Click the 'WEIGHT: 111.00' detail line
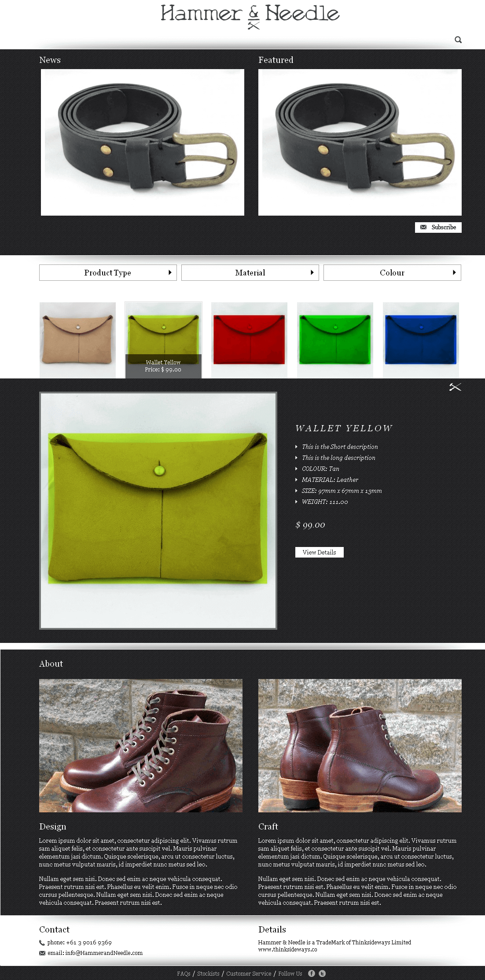The image size is (485, 980). pyautogui.click(x=325, y=502)
